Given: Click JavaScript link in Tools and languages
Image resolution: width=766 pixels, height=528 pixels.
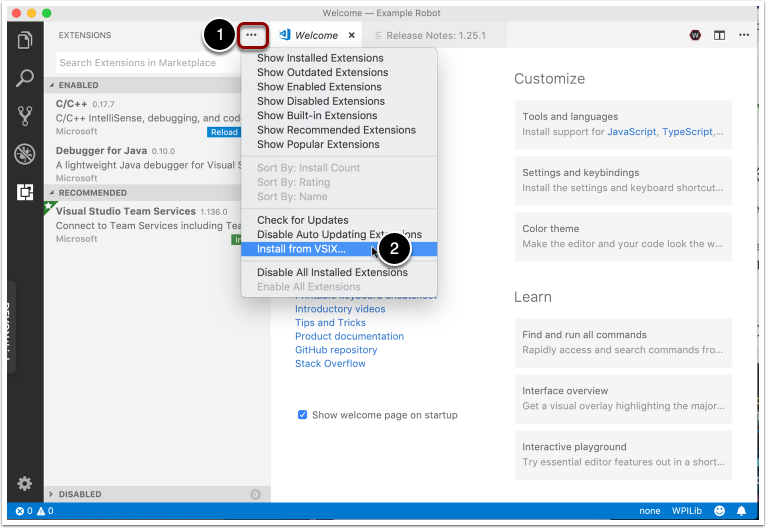Looking at the screenshot, I should tap(631, 131).
